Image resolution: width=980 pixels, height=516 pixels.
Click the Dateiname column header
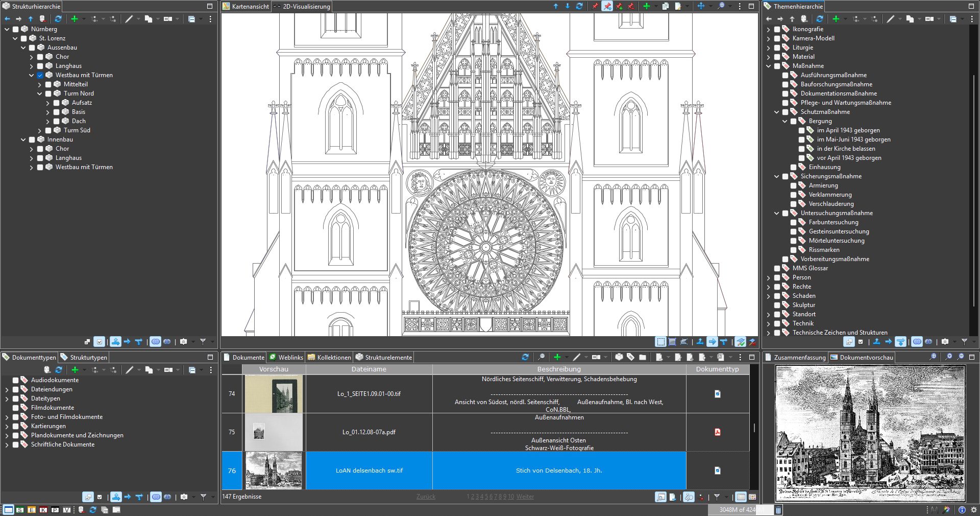pos(369,369)
